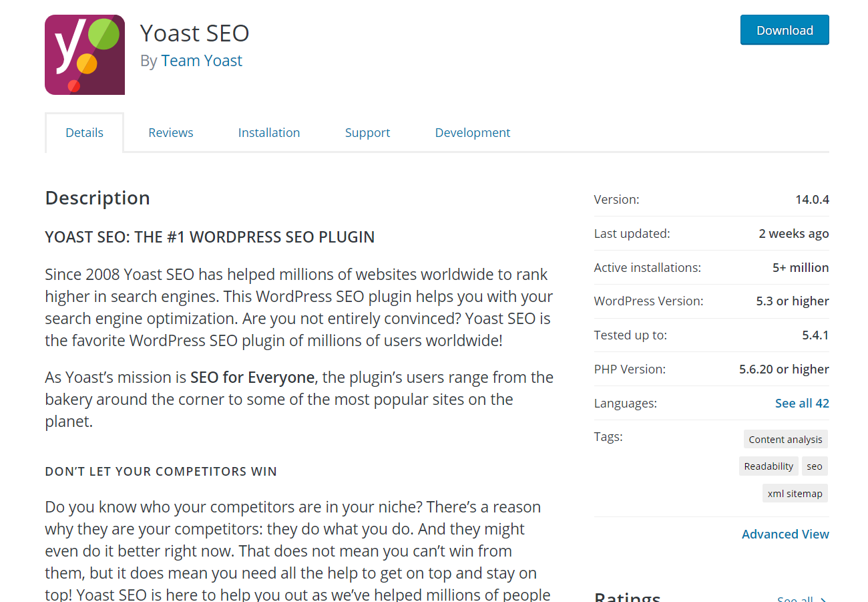
Task: Select the Content analysis tag
Action: (x=785, y=439)
